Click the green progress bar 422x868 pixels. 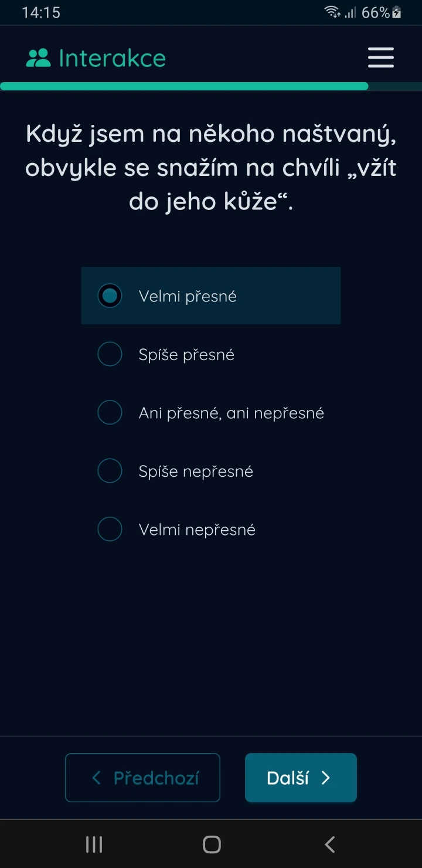tap(183, 86)
